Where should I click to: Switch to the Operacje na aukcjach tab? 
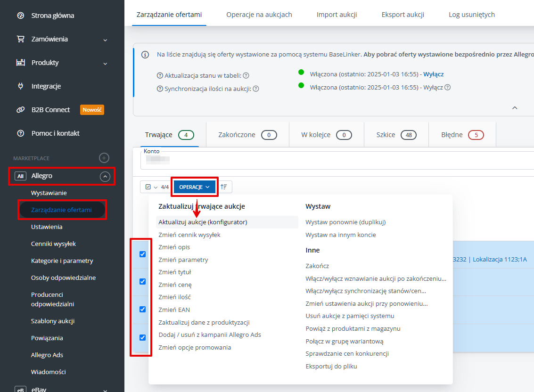pyautogui.click(x=259, y=15)
